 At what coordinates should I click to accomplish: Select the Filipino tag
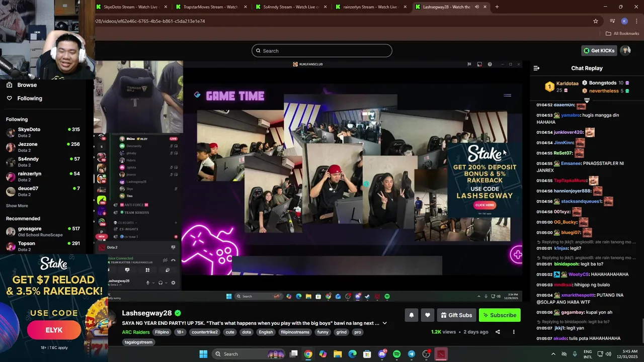pyautogui.click(x=162, y=332)
